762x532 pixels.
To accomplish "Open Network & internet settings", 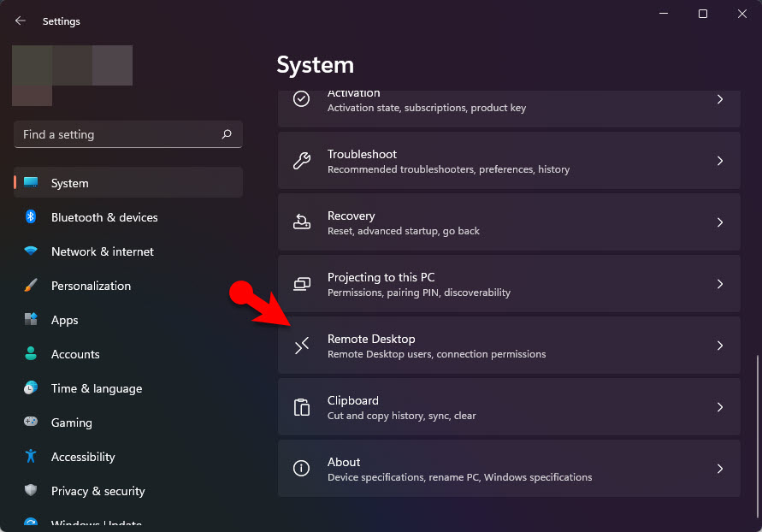I will 128,251.
